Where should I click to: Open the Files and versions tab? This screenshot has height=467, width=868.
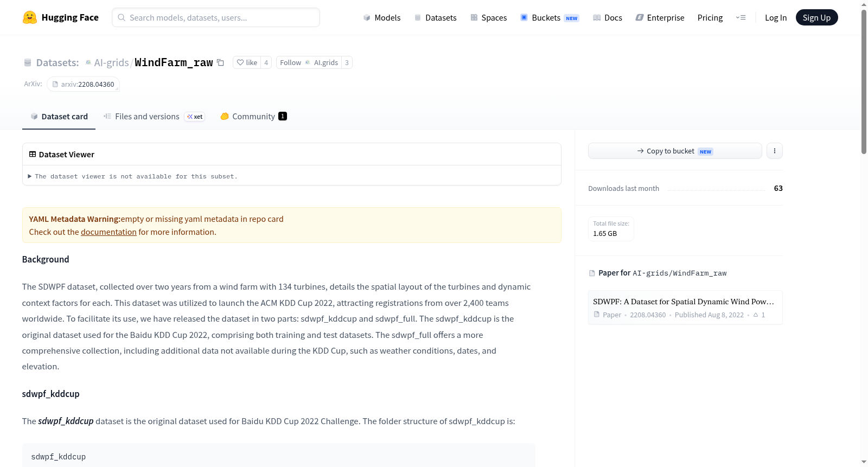tap(154, 116)
